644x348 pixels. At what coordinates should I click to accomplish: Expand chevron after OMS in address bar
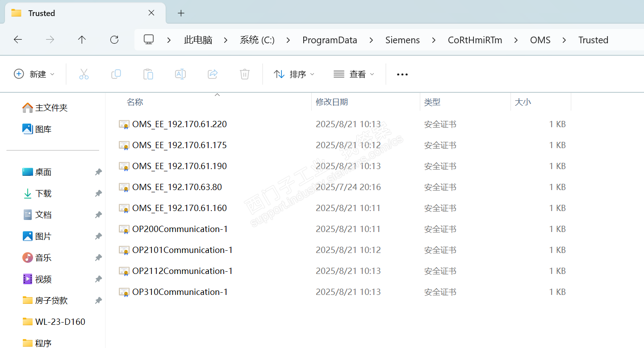point(564,40)
